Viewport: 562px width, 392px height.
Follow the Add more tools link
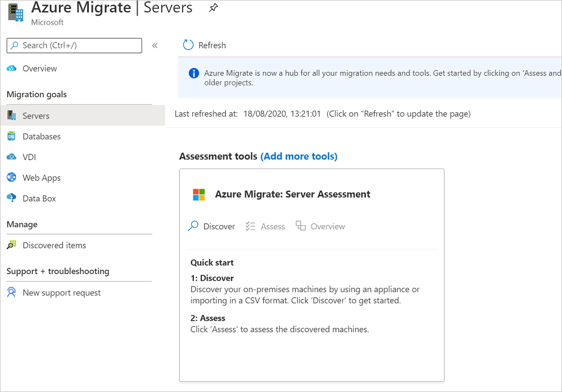click(x=299, y=156)
